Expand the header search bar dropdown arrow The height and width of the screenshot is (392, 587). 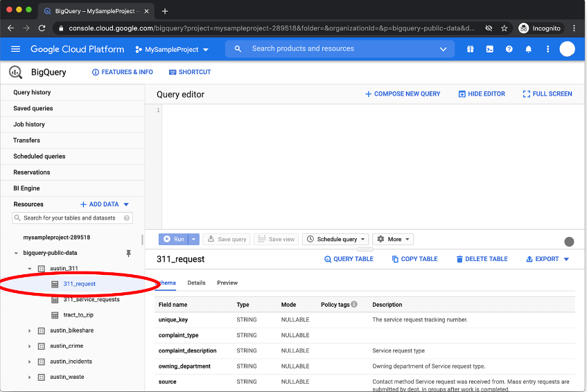tap(444, 49)
